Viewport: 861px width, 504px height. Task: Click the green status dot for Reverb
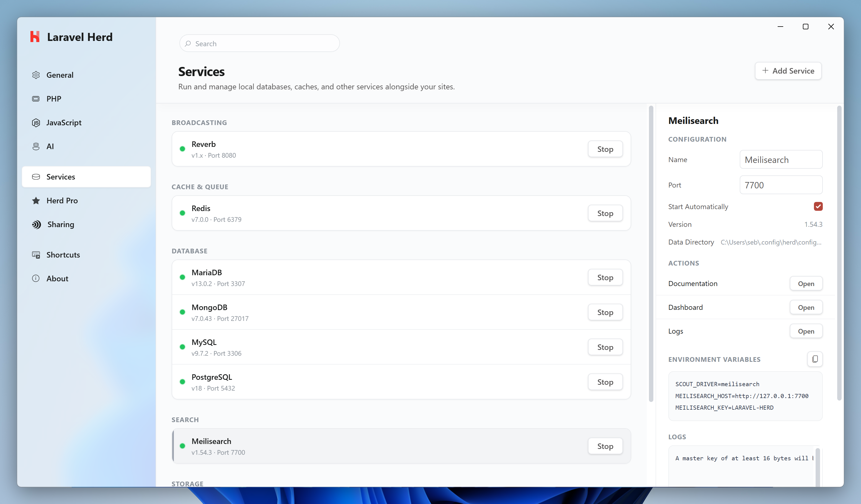point(182,149)
